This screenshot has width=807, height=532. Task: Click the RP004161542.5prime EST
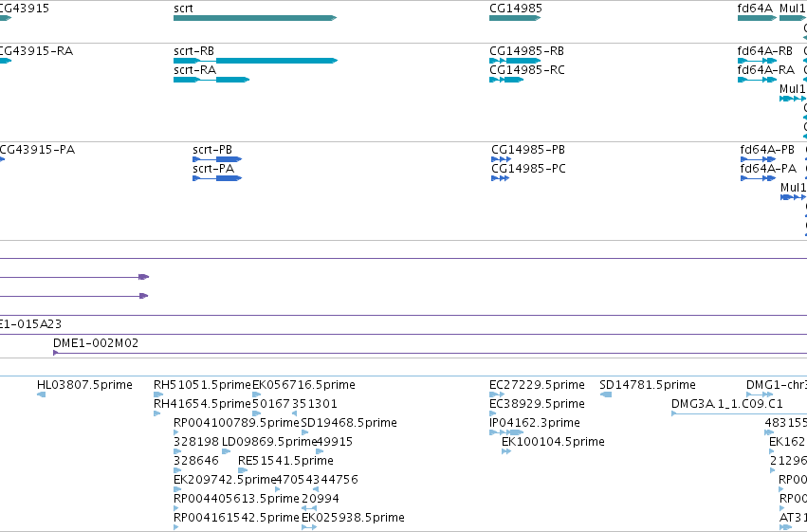(176, 527)
